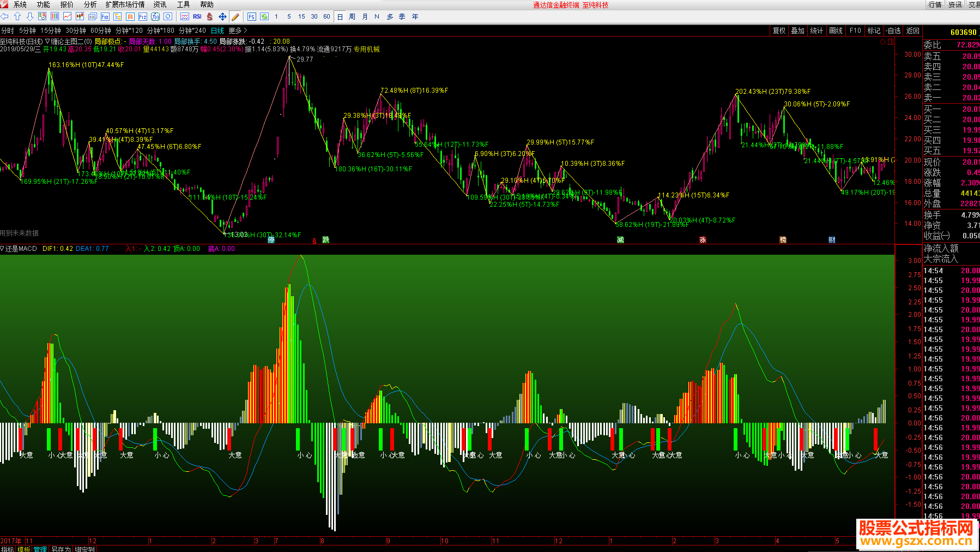The height and width of the screenshot is (552, 980).
Task: Click the wavy indicator lines icon
Action: (185, 16)
